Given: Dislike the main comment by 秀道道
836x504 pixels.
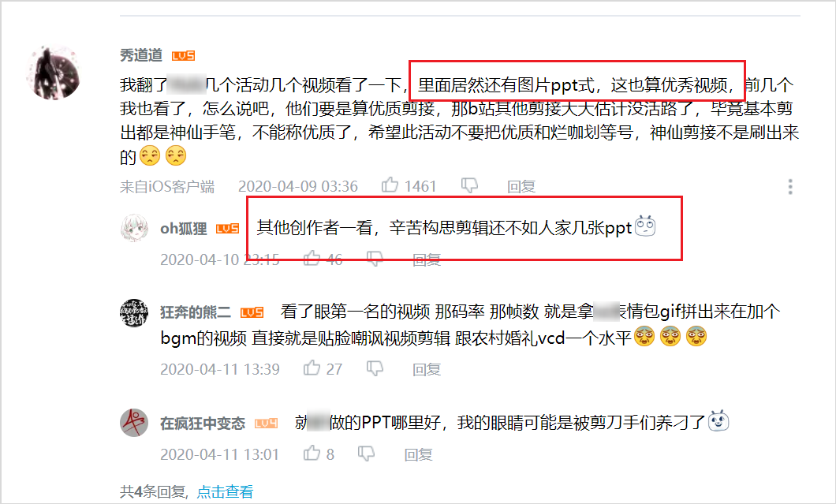Looking at the screenshot, I should [x=469, y=185].
